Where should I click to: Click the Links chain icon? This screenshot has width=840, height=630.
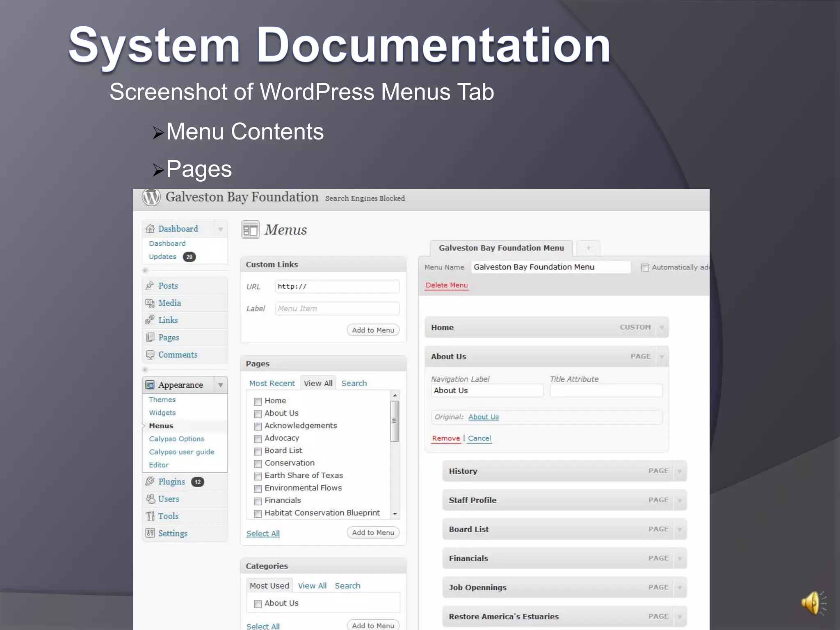click(150, 320)
